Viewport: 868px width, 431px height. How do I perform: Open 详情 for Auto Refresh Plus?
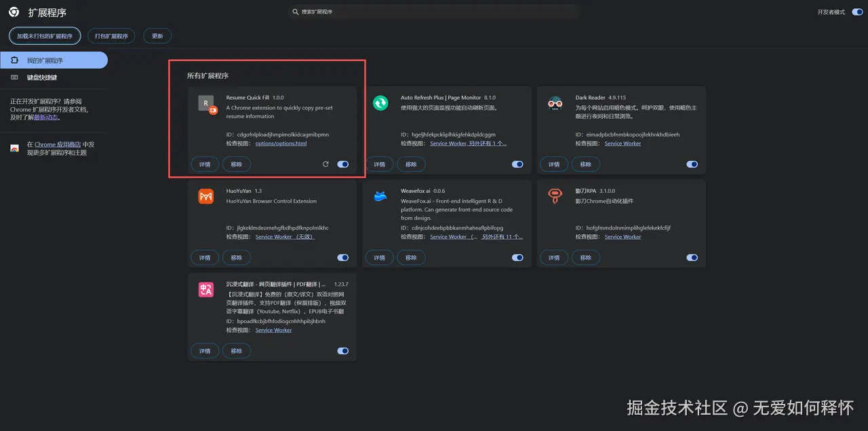tap(380, 164)
